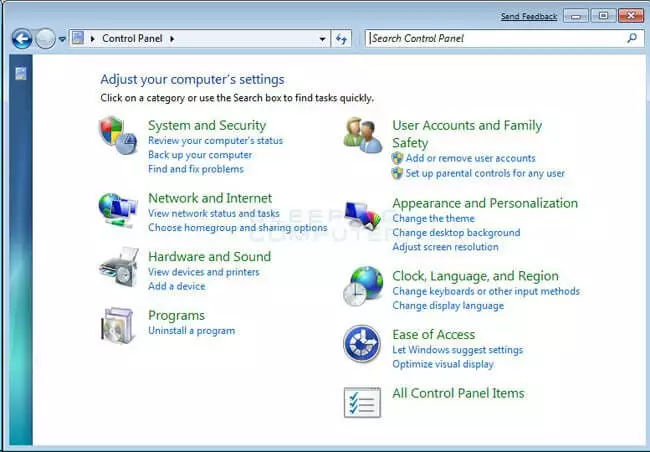Click the Forward navigation button
650x452 pixels.
tap(45, 39)
